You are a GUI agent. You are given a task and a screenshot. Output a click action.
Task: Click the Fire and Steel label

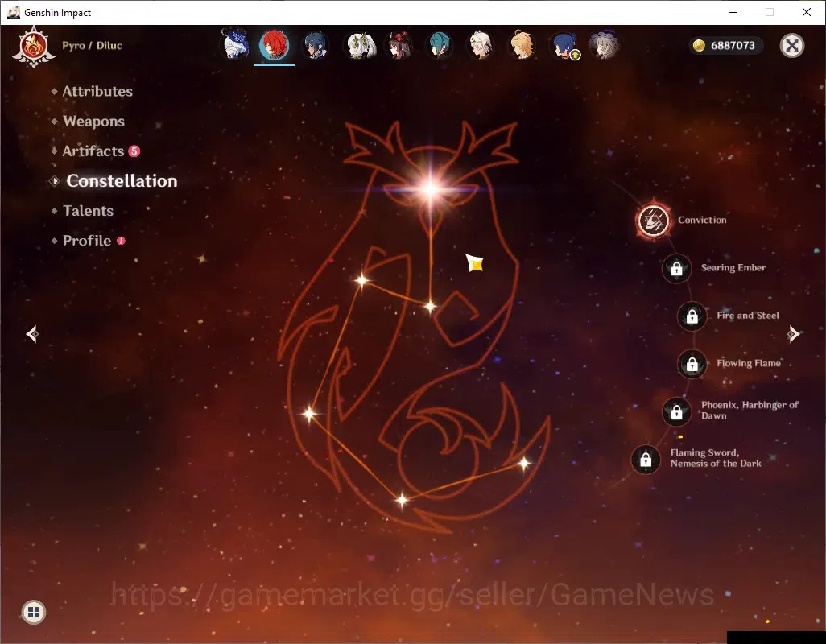[x=748, y=316]
